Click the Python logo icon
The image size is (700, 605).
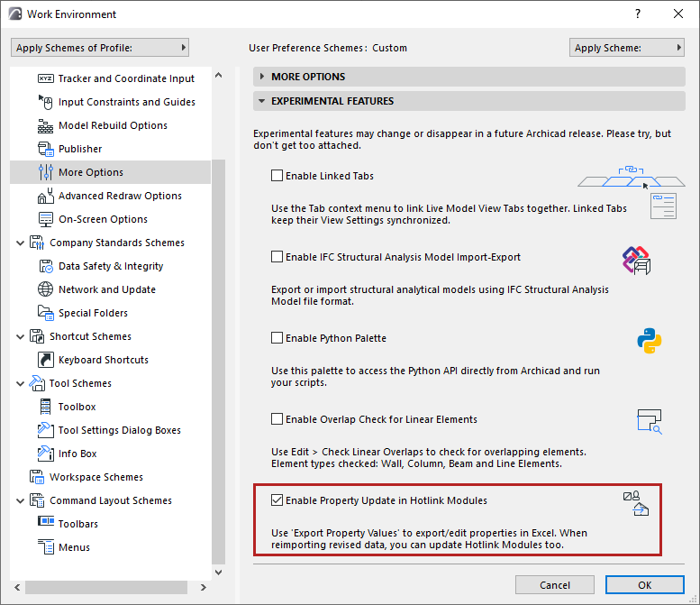point(650,341)
